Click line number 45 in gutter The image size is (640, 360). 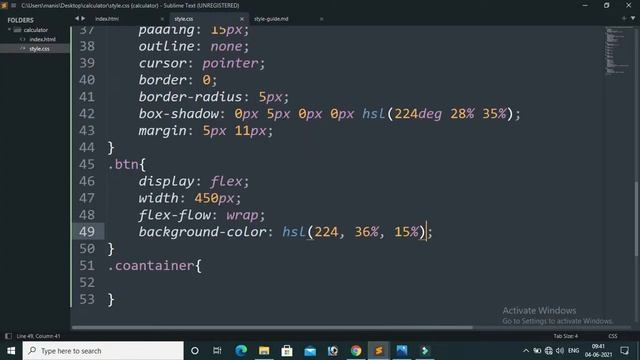point(87,164)
